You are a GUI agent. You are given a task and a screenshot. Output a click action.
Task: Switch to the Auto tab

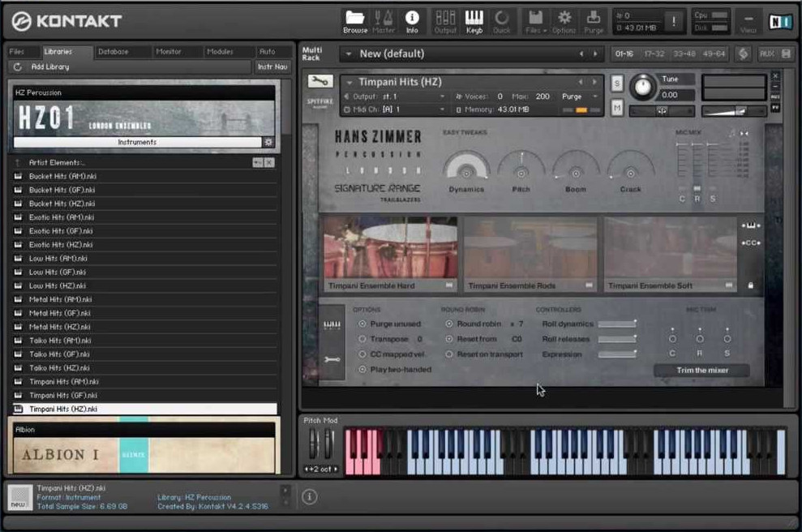[267, 52]
